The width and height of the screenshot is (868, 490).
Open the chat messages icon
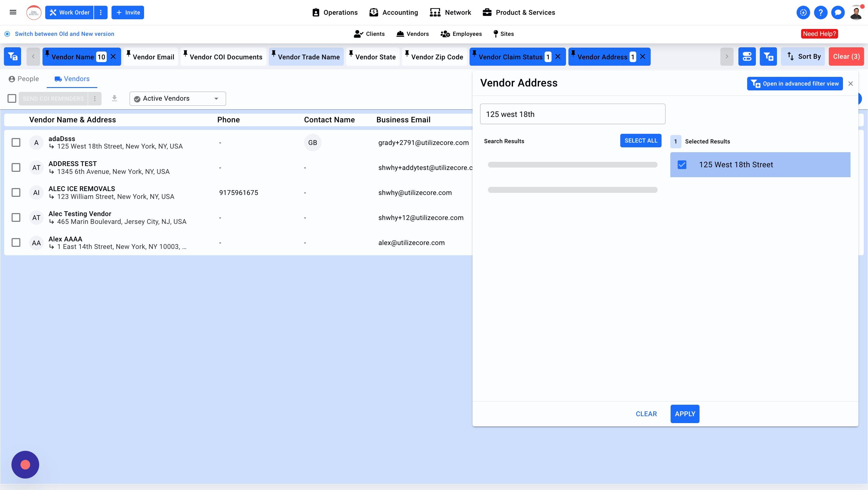point(838,12)
